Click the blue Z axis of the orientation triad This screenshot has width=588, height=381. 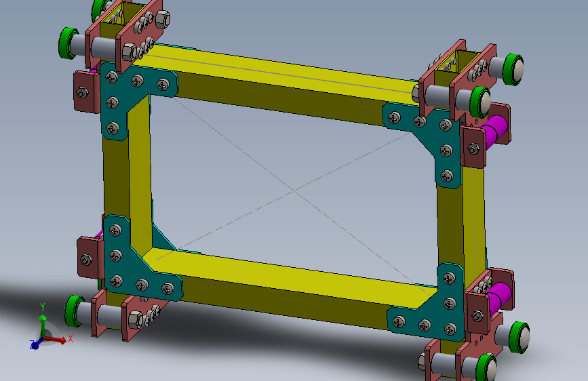37,343
